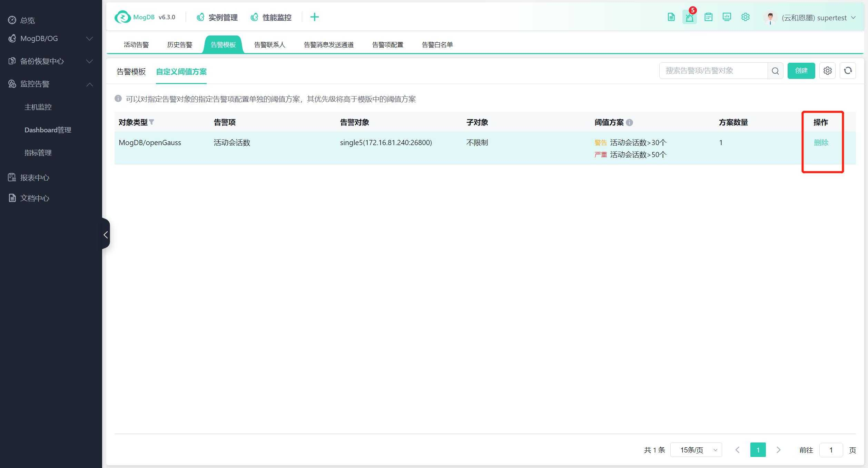This screenshot has height=468, width=868.
Task: Go to next page arrow
Action: click(x=778, y=450)
